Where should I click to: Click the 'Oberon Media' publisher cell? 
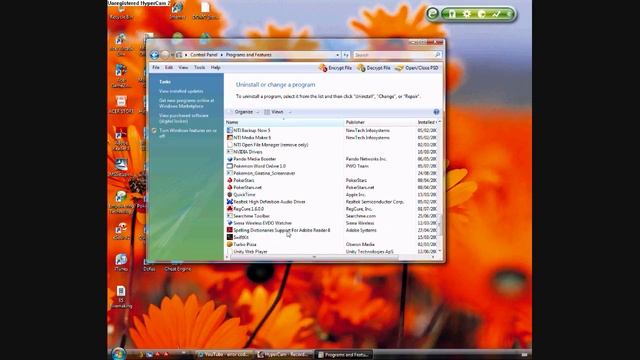coord(360,244)
